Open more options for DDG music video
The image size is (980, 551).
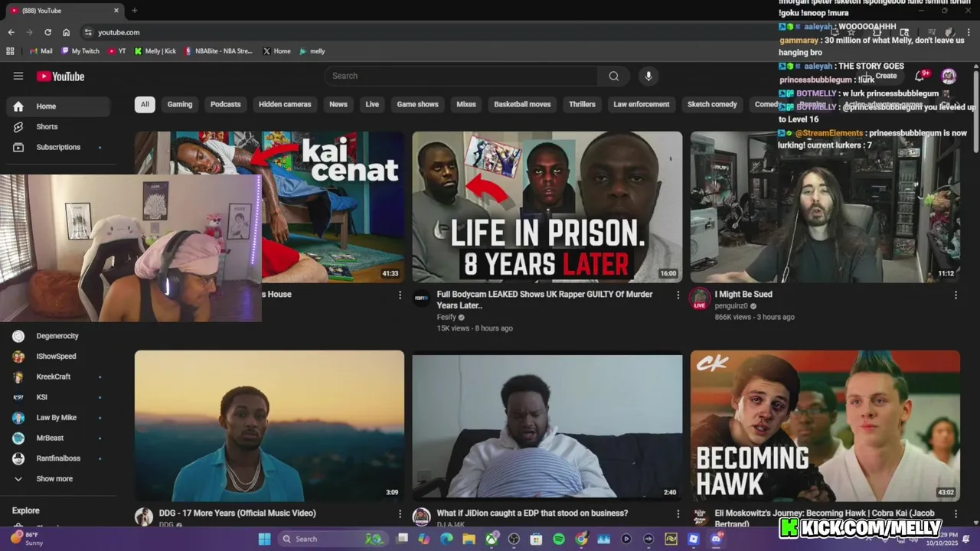click(x=400, y=514)
